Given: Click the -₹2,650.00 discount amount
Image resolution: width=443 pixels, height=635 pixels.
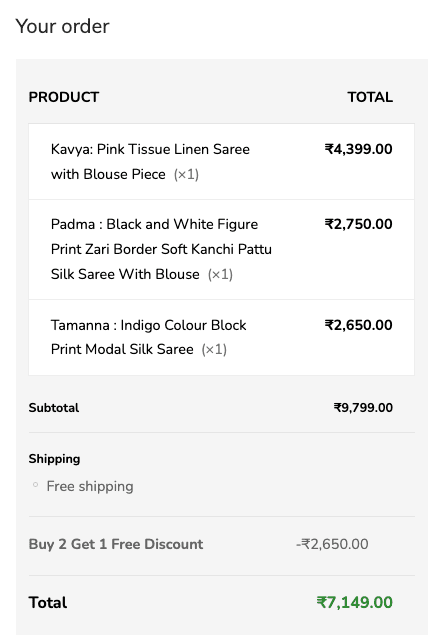Looking at the screenshot, I should click(332, 544).
